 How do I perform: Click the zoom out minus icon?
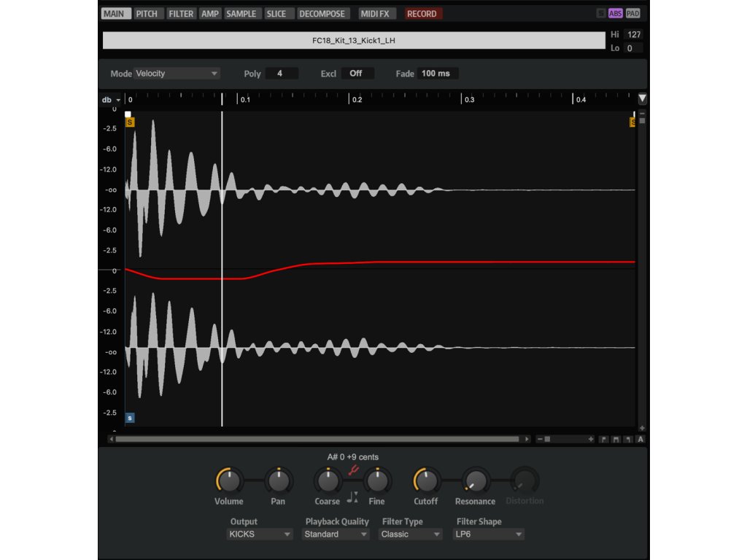tap(540, 439)
